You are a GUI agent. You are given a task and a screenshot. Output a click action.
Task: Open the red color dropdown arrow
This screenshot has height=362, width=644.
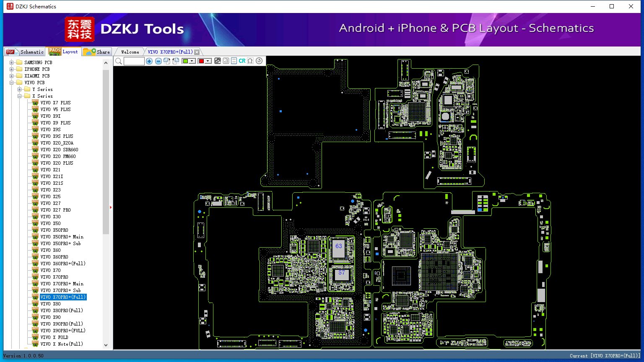(x=208, y=61)
